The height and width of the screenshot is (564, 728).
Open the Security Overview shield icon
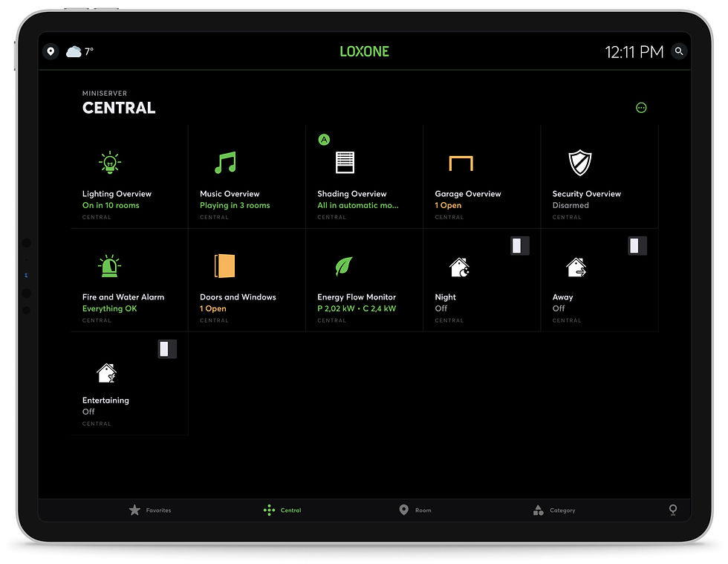pos(580,163)
